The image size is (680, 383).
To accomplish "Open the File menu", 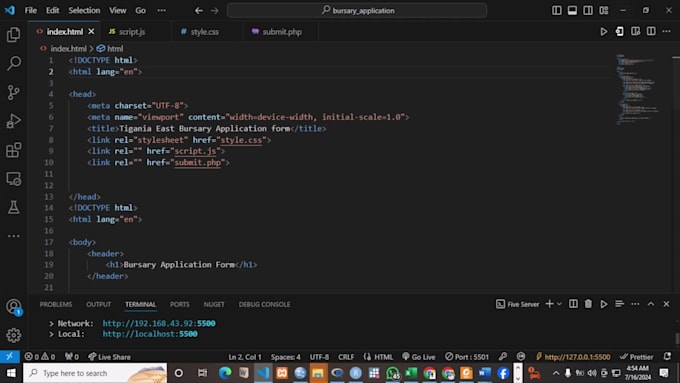I will tap(30, 10).
